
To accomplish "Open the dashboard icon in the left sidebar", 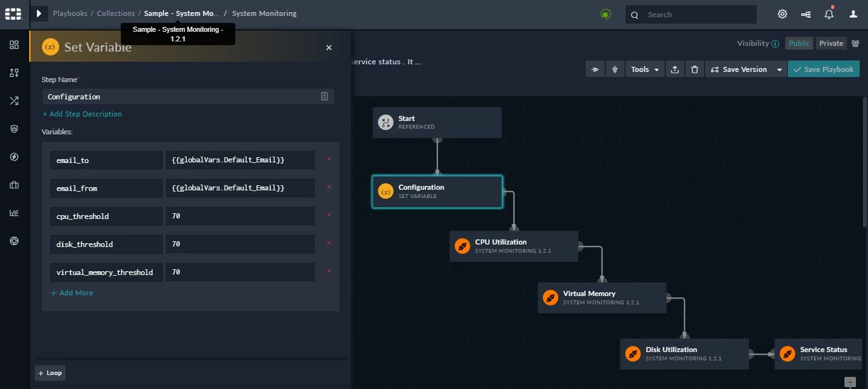I will click(14, 45).
